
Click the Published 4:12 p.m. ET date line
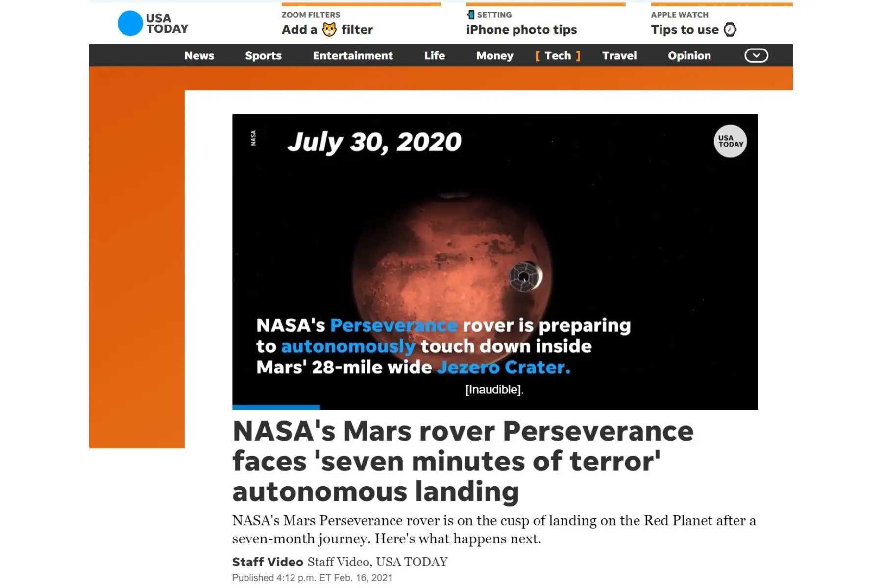pos(312,578)
